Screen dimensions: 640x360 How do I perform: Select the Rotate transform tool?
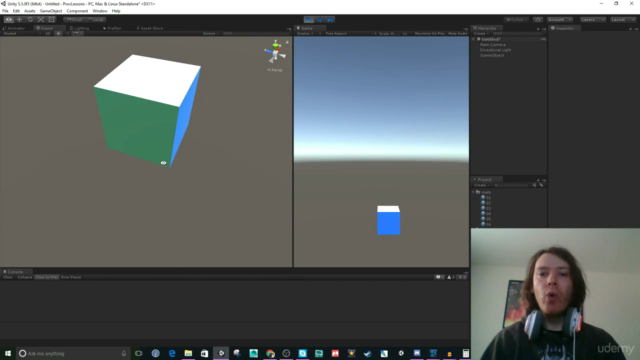point(30,20)
